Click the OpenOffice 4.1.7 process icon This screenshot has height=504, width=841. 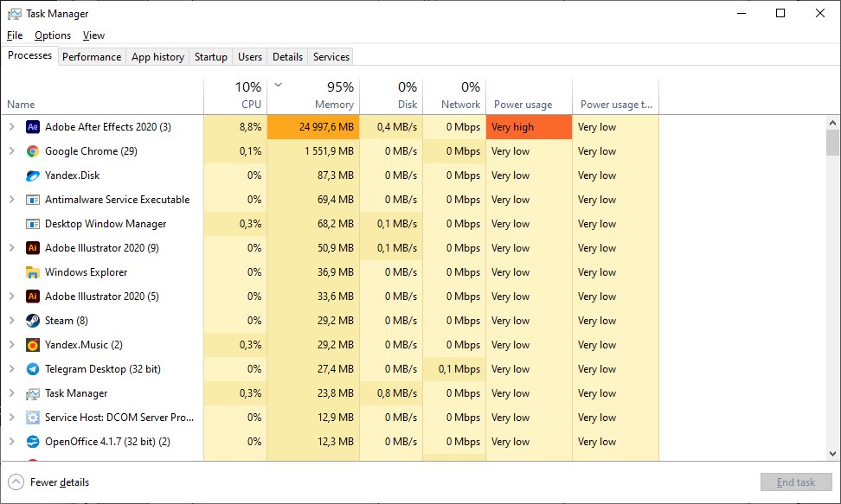pos(33,442)
